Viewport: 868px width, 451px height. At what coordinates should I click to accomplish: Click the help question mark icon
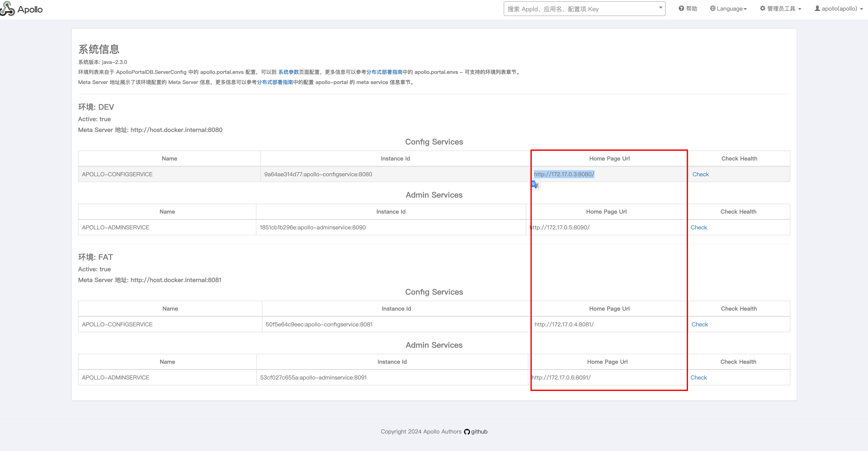[681, 8]
